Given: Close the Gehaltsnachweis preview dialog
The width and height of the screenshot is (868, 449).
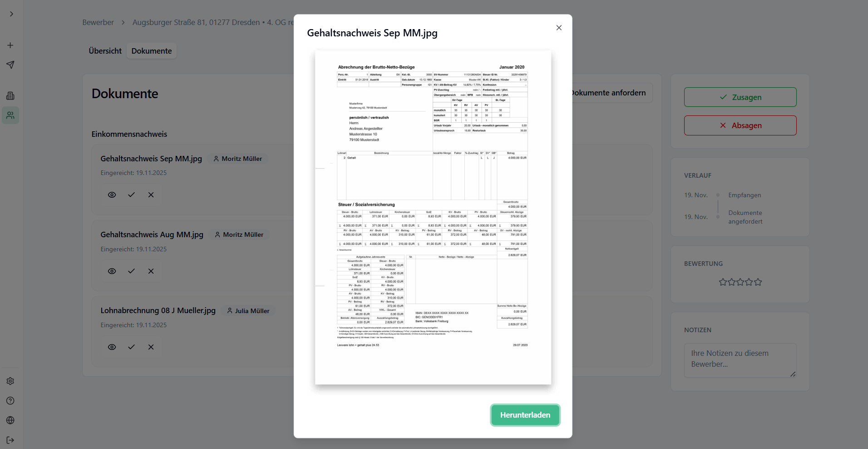Looking at the screenshot, I should 559,28.
